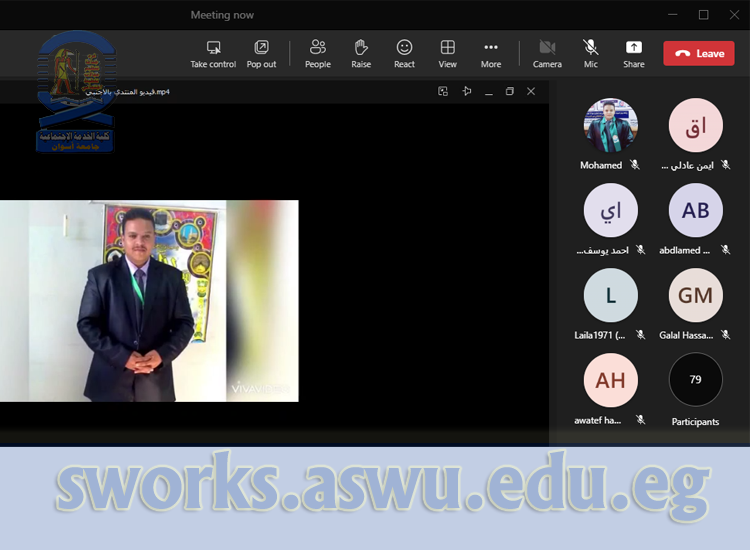Select the Galal Hassa... GM participant tile
Image resolution: width=750 pixels, height=550 pixels.
click(695, 295)
